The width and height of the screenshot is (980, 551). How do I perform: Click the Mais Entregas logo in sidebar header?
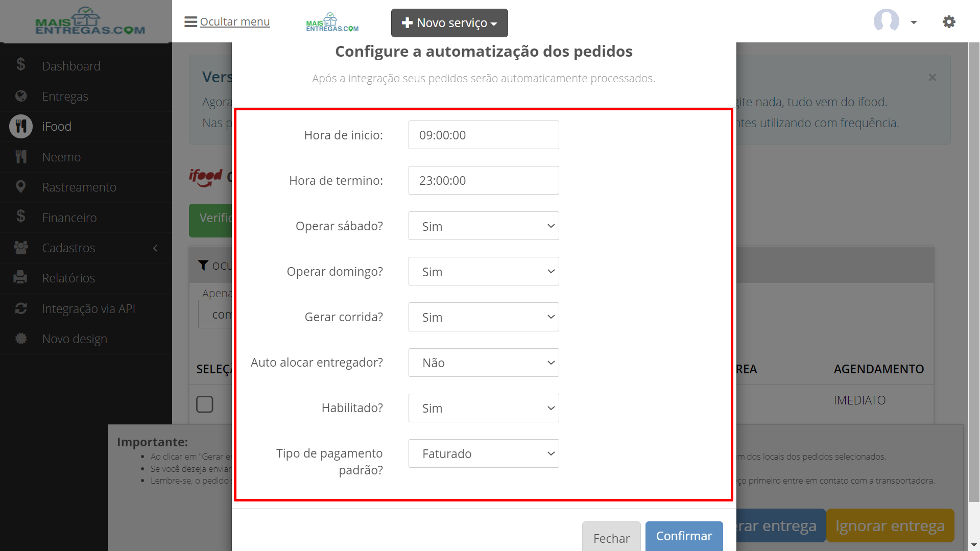click(x=90, y=21)
